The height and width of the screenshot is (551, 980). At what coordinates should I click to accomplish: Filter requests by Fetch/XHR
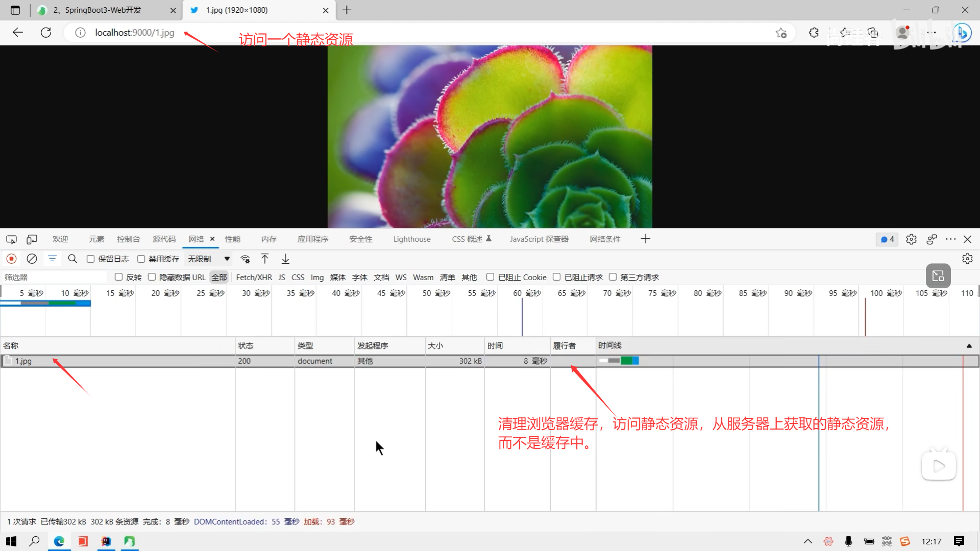254,277
